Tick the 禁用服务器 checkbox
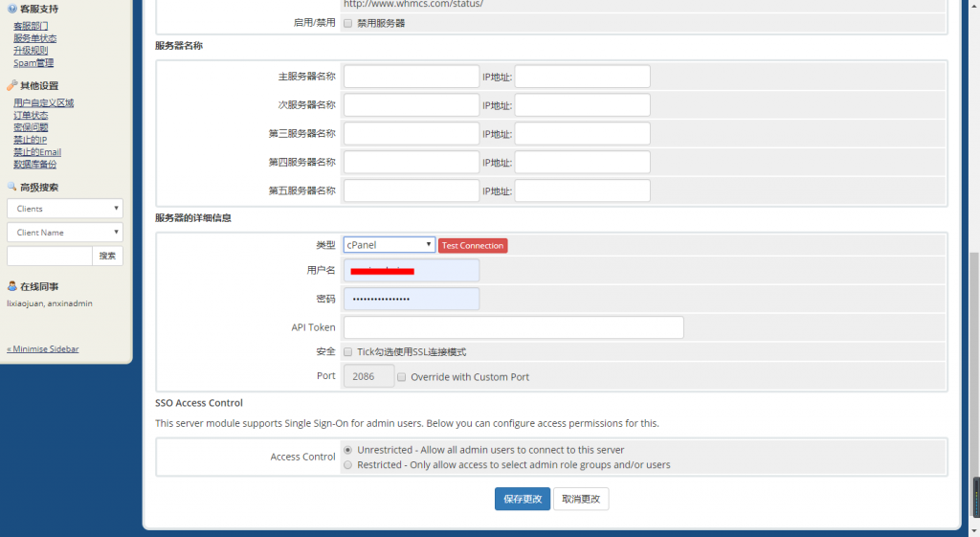The height and width of the screenshot is (537, 980). (347, 23)
